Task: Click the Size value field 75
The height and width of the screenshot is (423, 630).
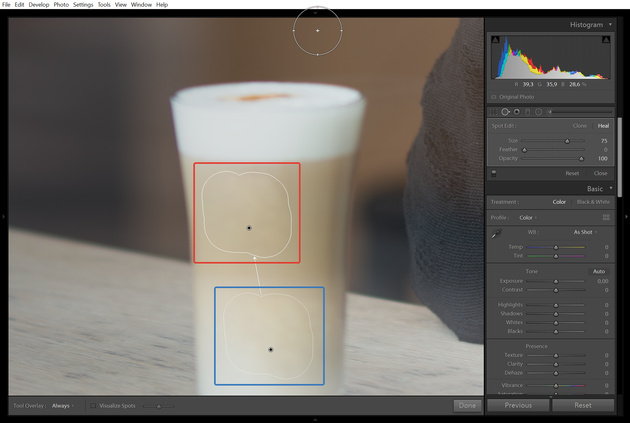Action: point(604,141)
